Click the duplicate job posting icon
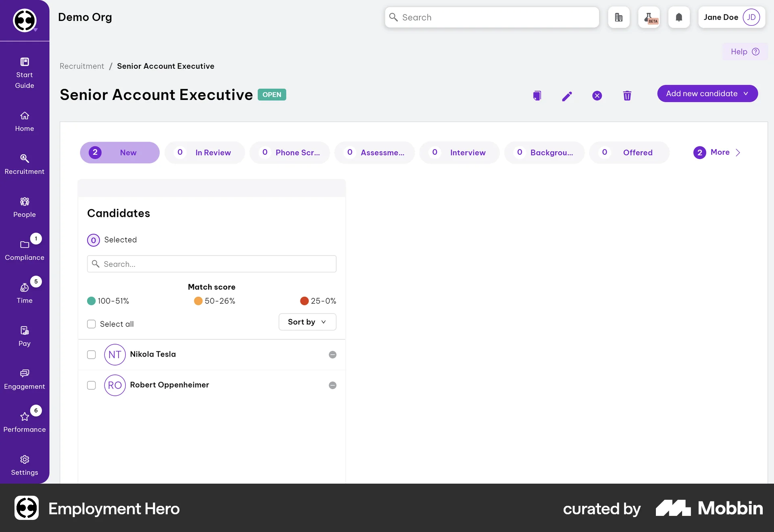The height and width of the screenshot is (532, 774). 537,96
